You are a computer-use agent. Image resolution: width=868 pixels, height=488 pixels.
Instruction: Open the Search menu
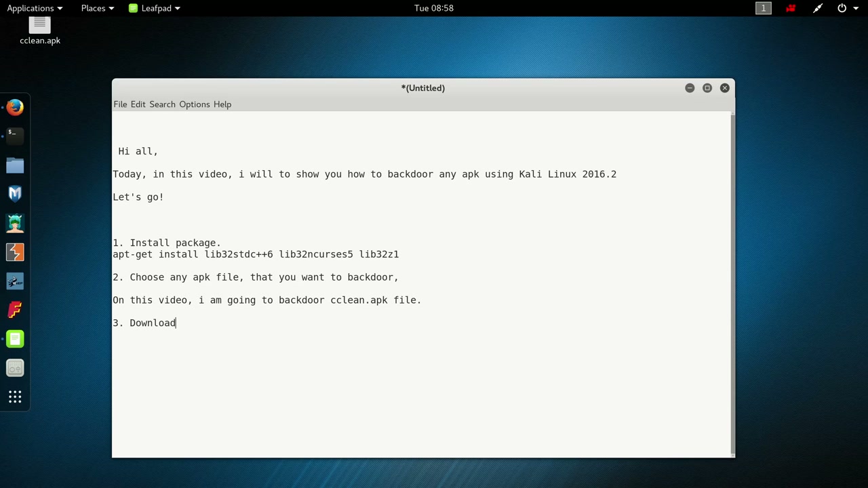162,104
